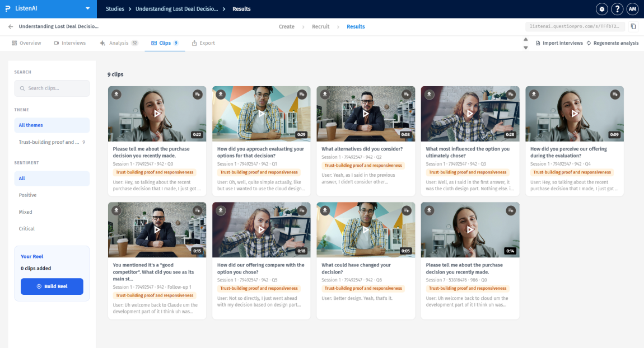The width and height of the screenshot is (644, 348).
Task: Download the 'What most influenced the option' clip
Action: [430, 95]
